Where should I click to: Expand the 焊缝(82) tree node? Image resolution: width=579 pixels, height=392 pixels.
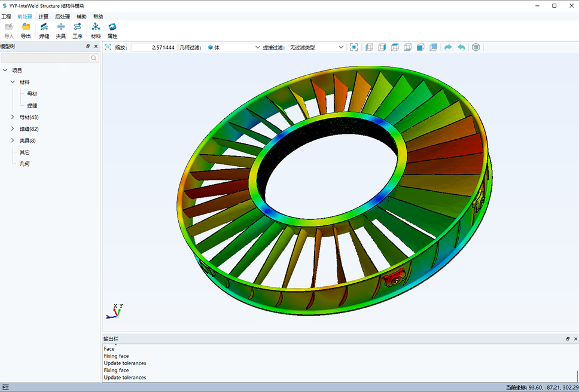click(13, 128)
